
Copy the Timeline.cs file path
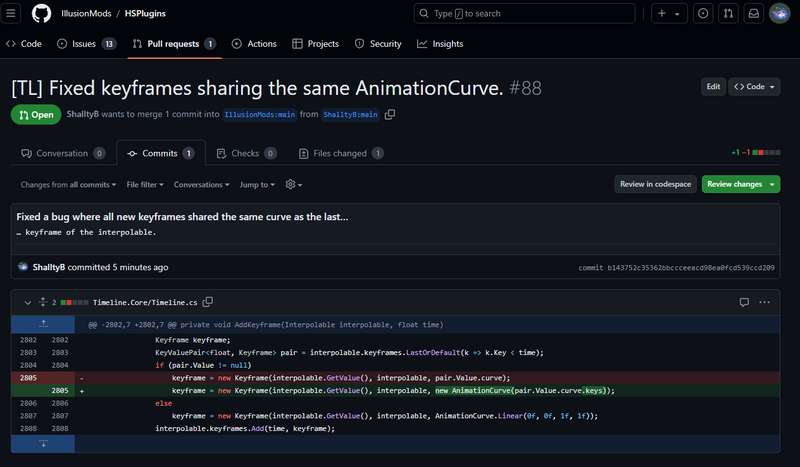point(208,302)
